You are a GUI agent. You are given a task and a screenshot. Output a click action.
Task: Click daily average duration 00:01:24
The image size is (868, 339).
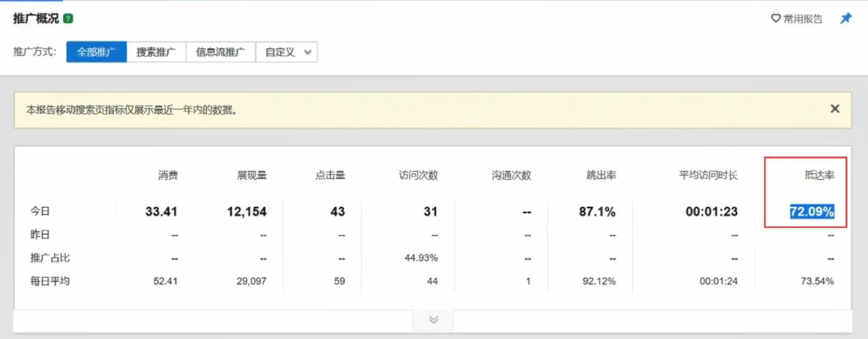point(719,281)
